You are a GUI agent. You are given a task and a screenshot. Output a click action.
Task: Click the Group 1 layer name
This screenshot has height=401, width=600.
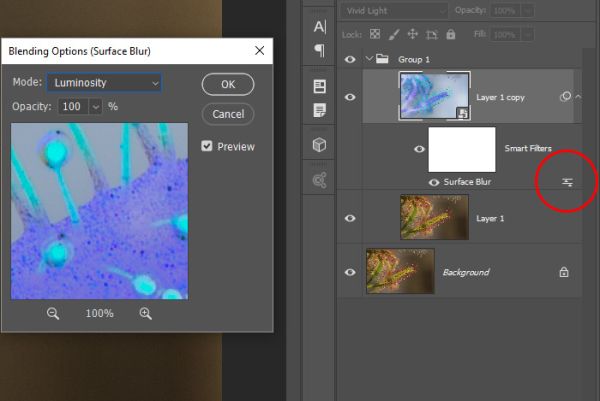click(x=414, y=60)
